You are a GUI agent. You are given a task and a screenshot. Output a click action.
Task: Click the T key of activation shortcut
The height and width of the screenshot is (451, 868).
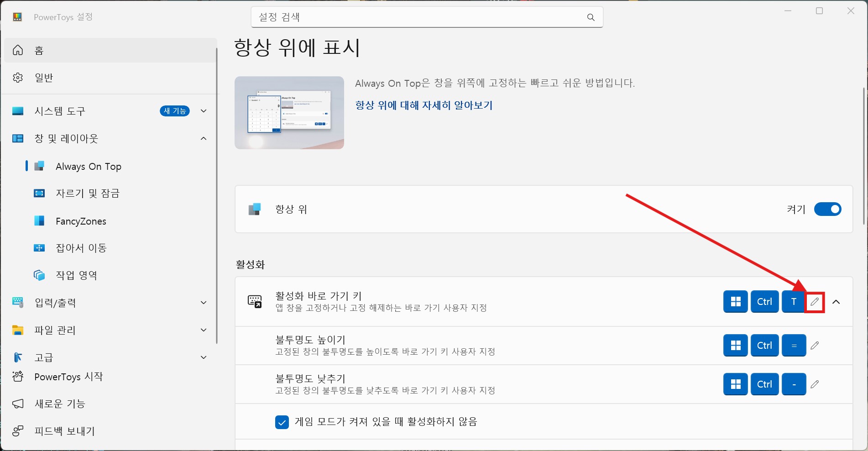tap(794, 302)
